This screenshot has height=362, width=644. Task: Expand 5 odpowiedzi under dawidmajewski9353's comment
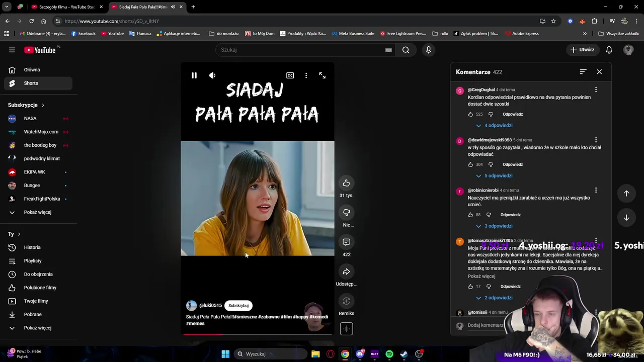494,175
